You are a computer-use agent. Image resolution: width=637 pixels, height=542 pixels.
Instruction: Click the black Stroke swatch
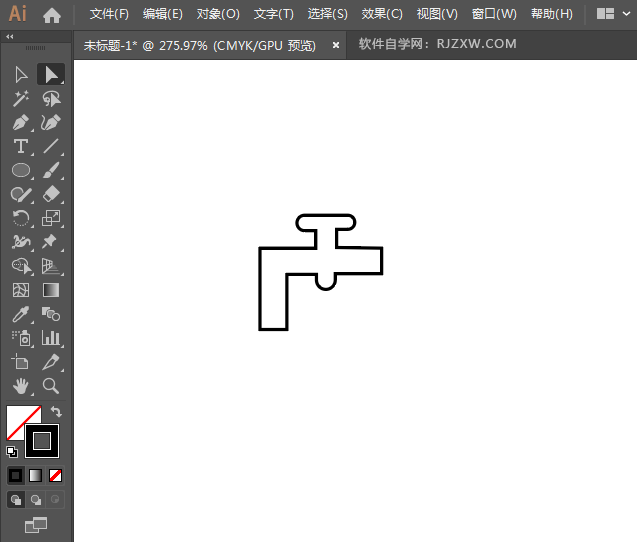pyautogui.click(x=42, y=441)
